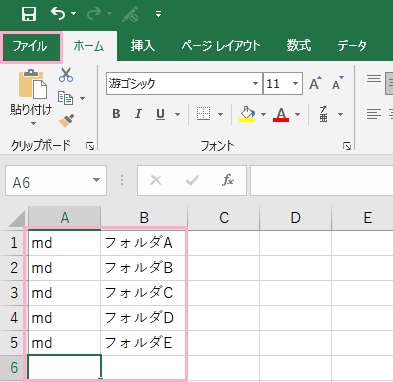The width and height of the screenshot is (393, 382).
Task: Click the Redo arrow icon
Action: coord(94,13)
